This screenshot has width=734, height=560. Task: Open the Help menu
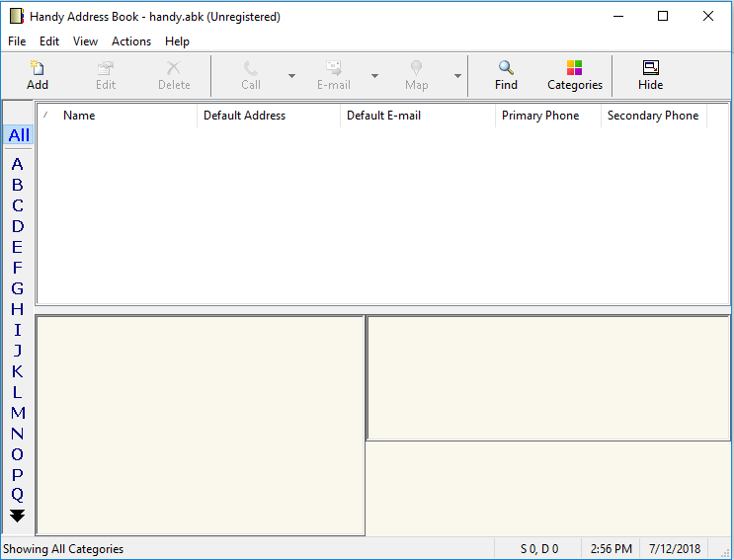point(177,41)
